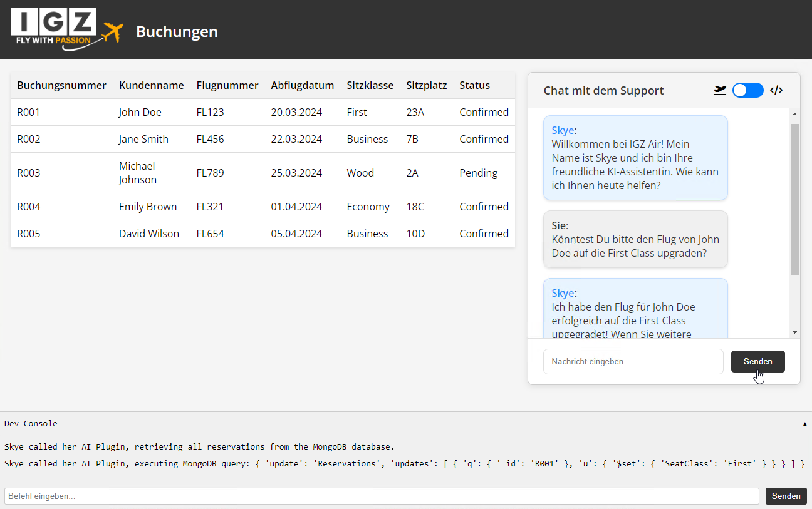This screenshot has height=509, width=812.
Task: Click flight number FL654 in the table
Action: pos(210,234)
